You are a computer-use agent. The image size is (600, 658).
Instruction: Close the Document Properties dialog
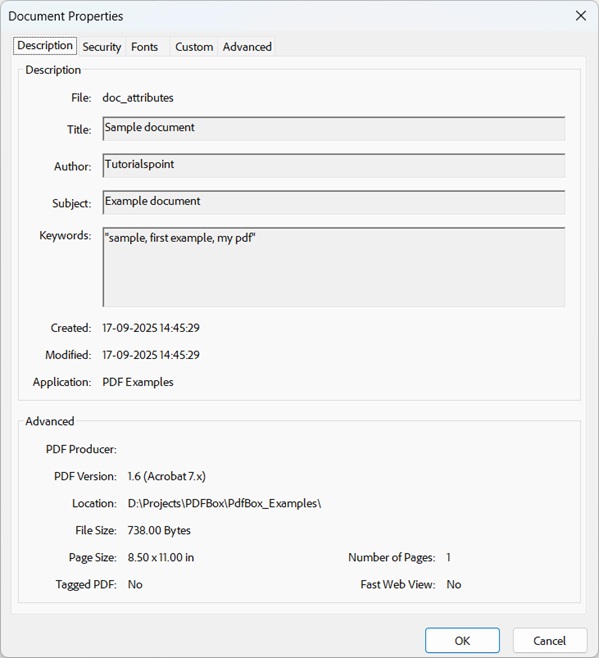(580, 16)
